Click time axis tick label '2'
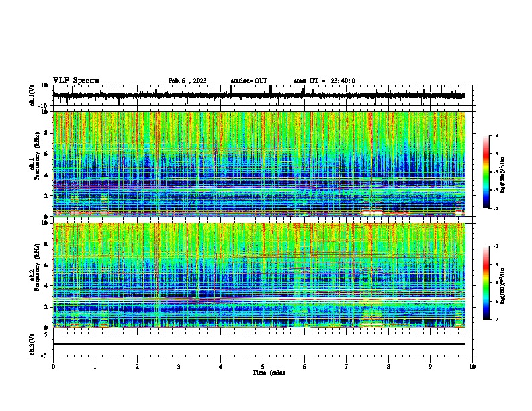Viewport: 532px width, 411px height. click(x=137, y=367)
